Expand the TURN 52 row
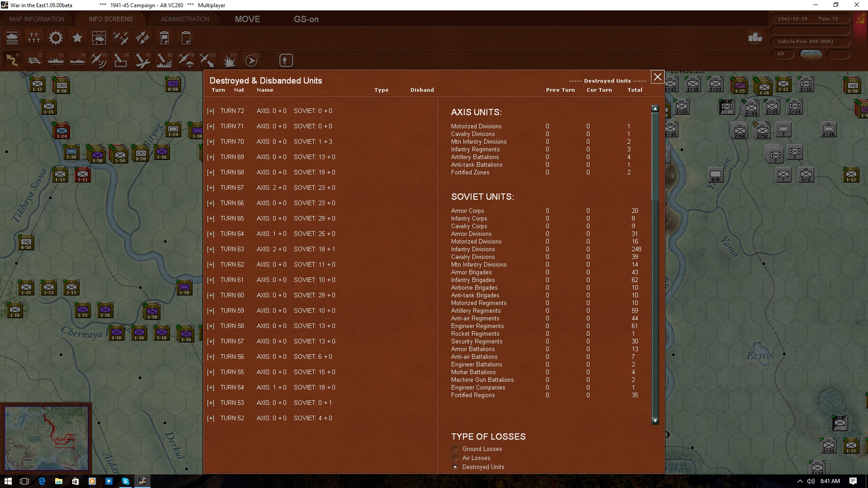The width and height of the screenshot is (868, 488). 211,418
